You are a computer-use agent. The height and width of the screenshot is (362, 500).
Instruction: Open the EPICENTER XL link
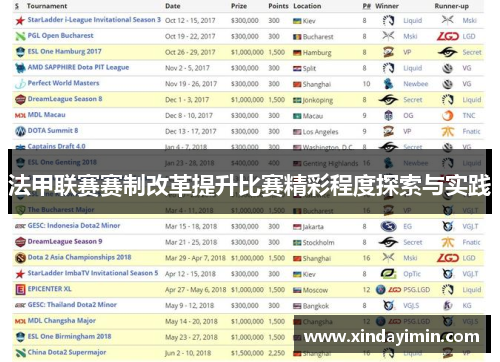tap(49, 289)
